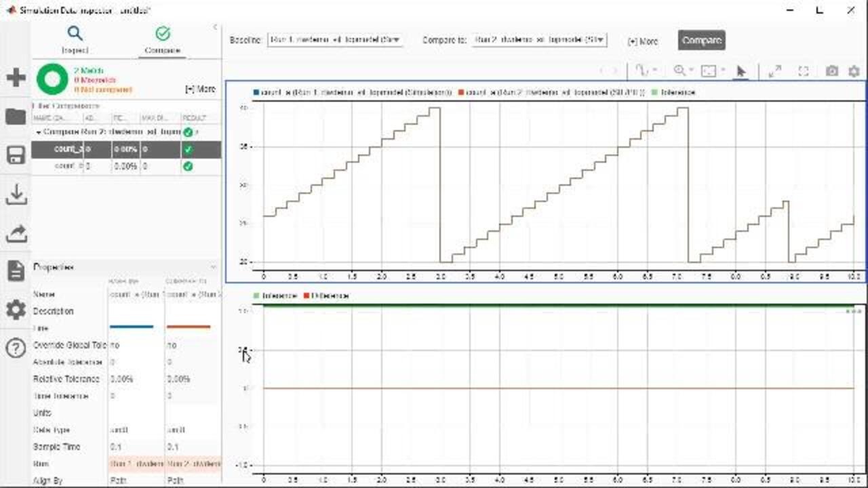
Task: Open the Baseline run dropdown
Action: (x=336, y=40)
